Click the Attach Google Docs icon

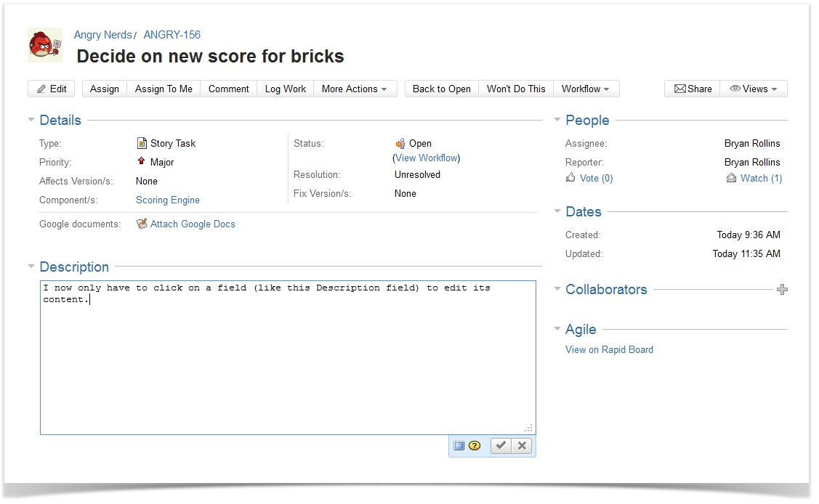pyautogui.click(x=142, y=224)
